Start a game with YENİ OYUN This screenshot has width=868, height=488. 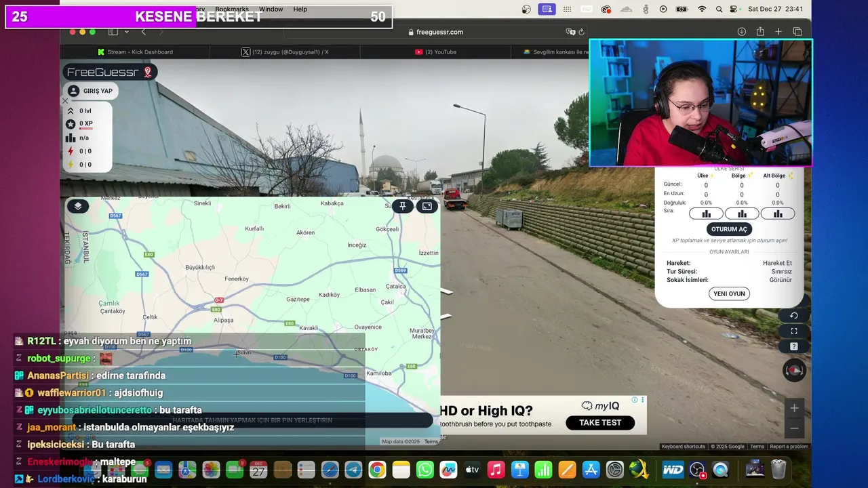coord(729,293)
